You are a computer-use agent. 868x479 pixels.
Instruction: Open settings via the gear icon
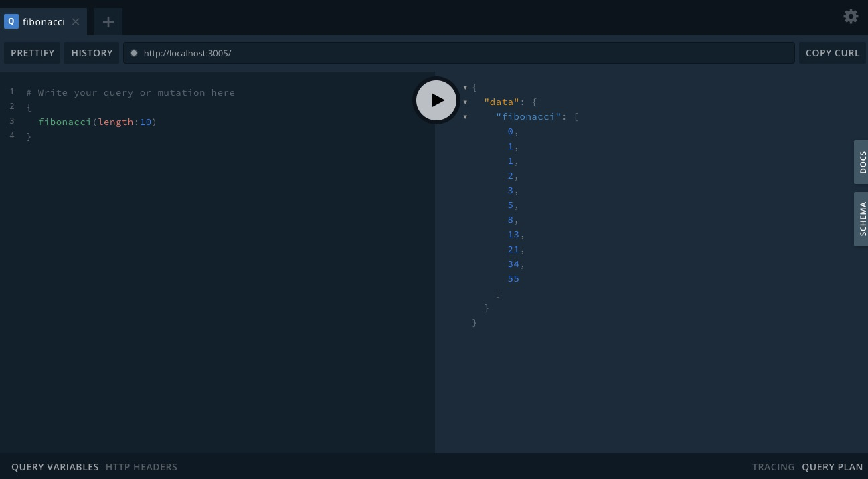pyautogui.click(x=851, y=17)
